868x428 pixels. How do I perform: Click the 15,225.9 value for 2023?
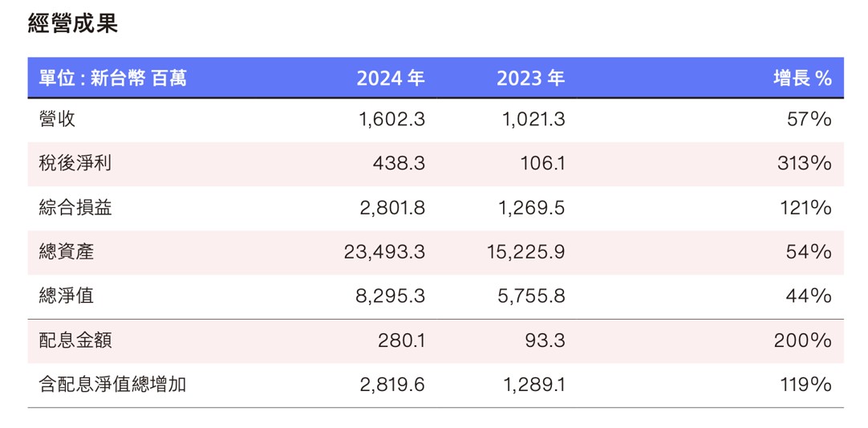[x=525, y=252]
